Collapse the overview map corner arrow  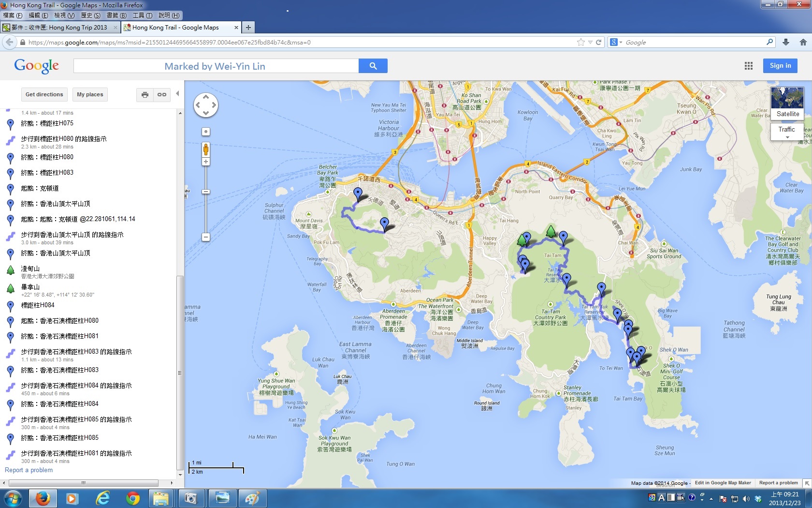coord(807,483)
